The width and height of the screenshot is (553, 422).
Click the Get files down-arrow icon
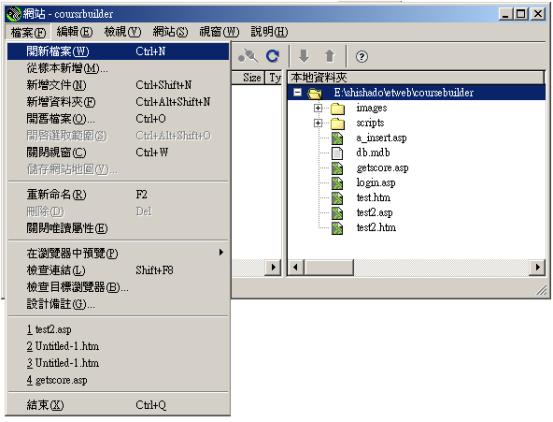click(x=304, y=56)
